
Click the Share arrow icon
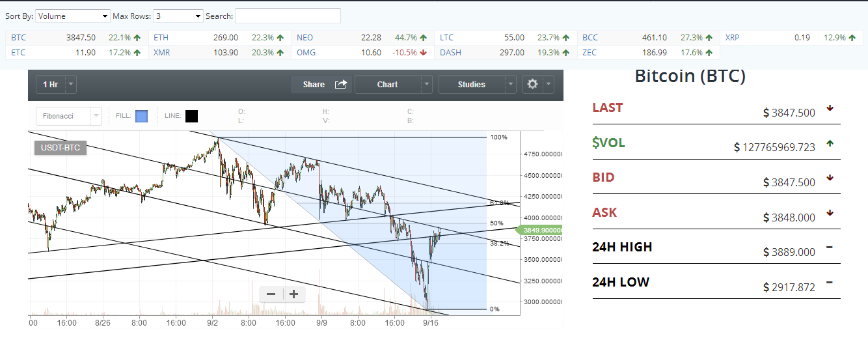(341, 84)
